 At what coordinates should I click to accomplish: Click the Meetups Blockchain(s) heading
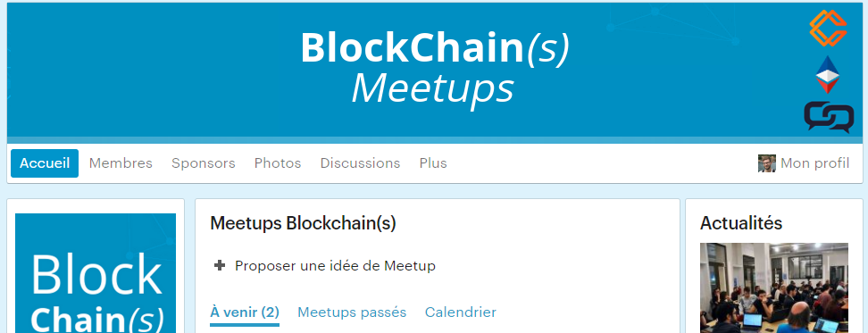click(303, 223)
